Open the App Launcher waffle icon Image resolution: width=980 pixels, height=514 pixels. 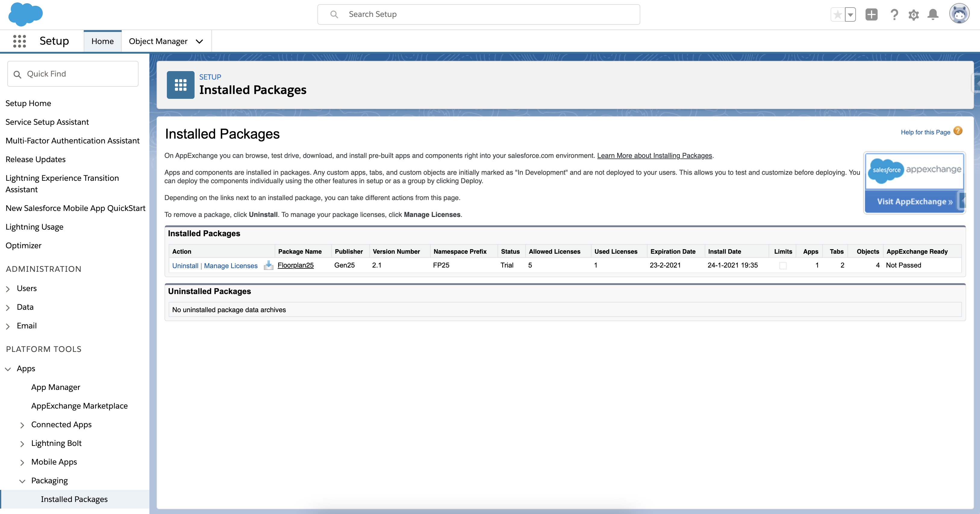pos(19,41)
